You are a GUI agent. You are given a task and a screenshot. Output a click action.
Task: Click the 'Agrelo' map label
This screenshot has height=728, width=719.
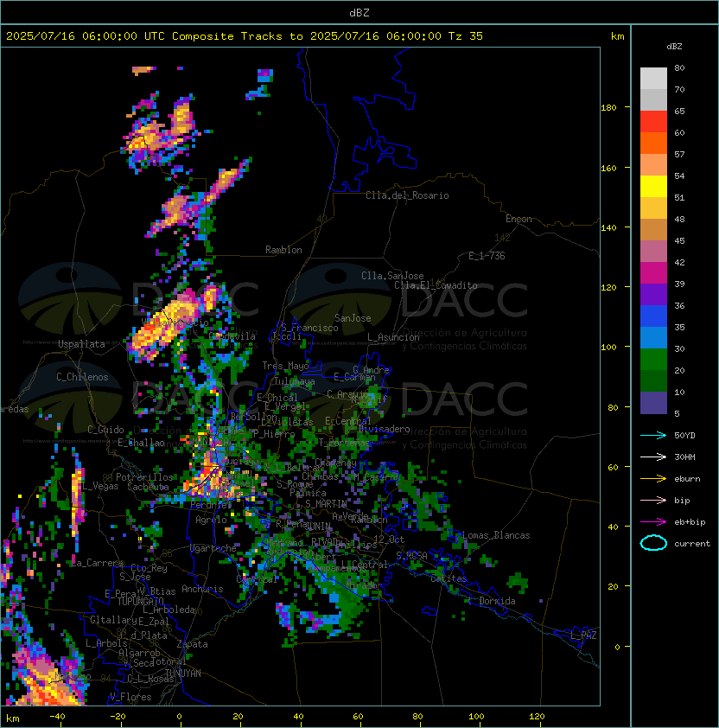tap(211, 520)
